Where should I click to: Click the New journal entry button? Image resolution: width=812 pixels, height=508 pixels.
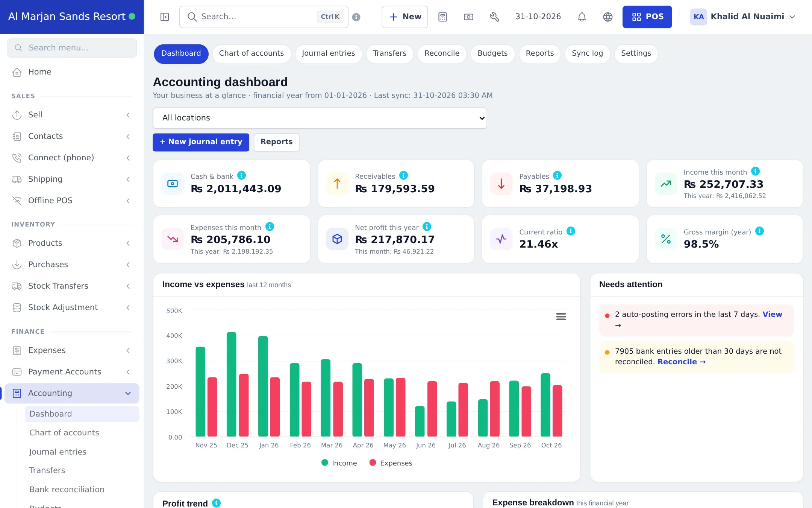pyautogui.click(x=201, y=142)
